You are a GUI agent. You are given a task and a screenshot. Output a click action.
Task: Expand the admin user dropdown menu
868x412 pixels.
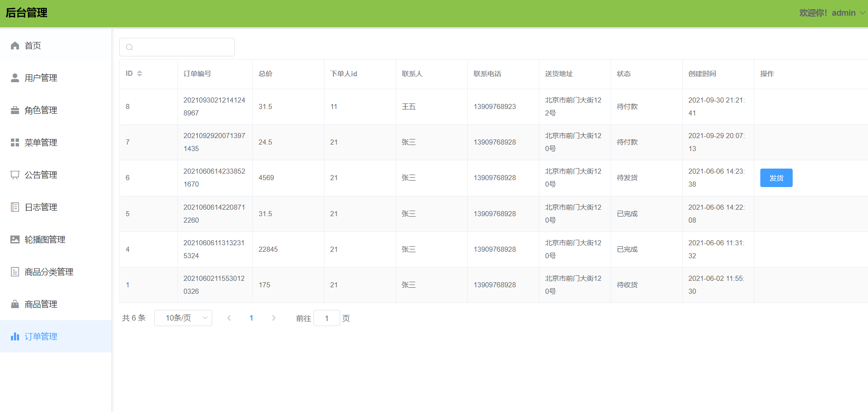862,13
